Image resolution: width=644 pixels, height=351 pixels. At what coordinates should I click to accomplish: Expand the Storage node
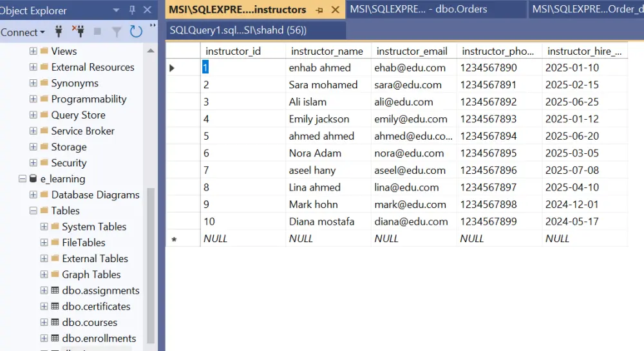pos(33,147)
